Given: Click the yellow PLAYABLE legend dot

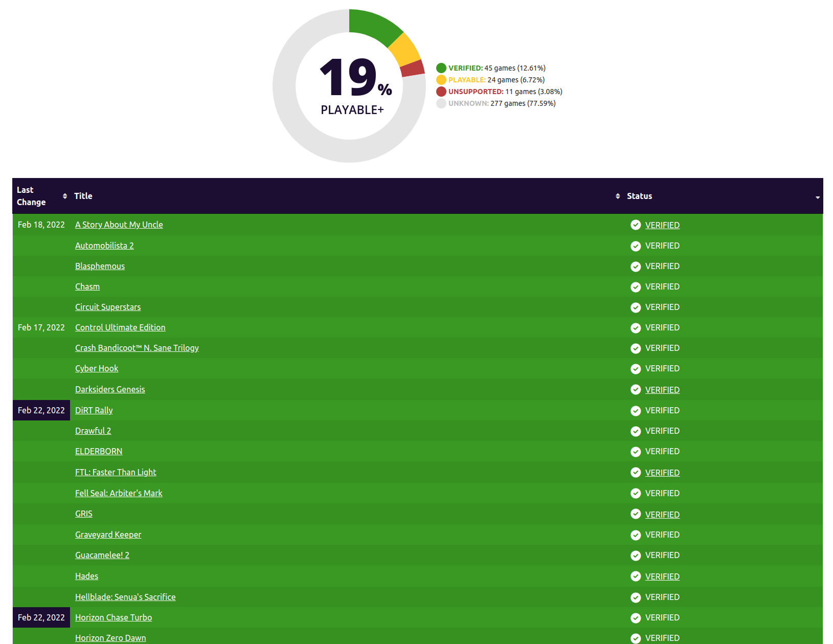Looking at the screenshot, I should click(x=441, y=80).
